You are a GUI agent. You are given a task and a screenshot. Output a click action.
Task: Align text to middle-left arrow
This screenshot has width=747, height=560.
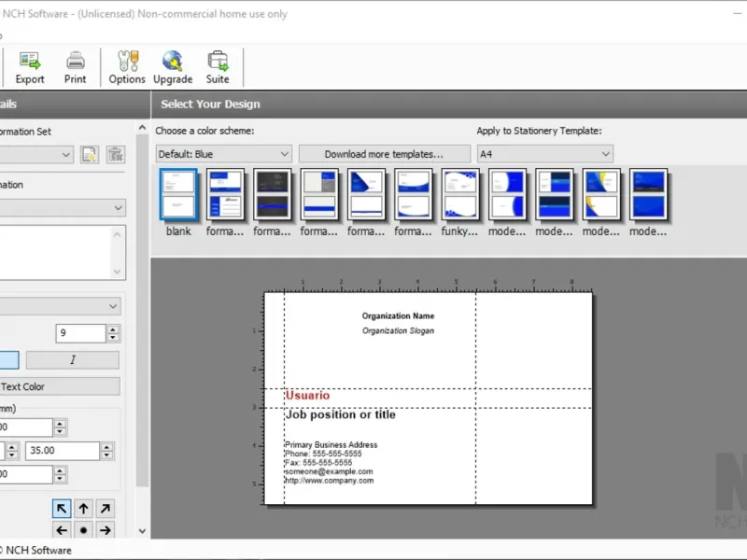(x=62, y=530)
